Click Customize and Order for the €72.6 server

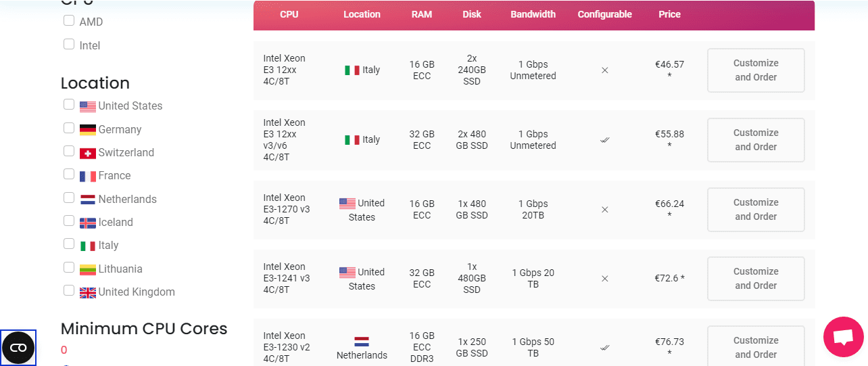(x=756, y=279)
